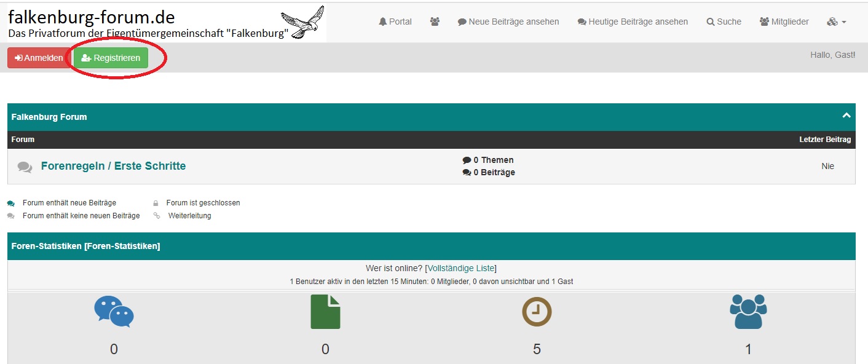Screen dimensions: 868x364
Task: Click the brown clock statistics icon
Action: (537, 312)
